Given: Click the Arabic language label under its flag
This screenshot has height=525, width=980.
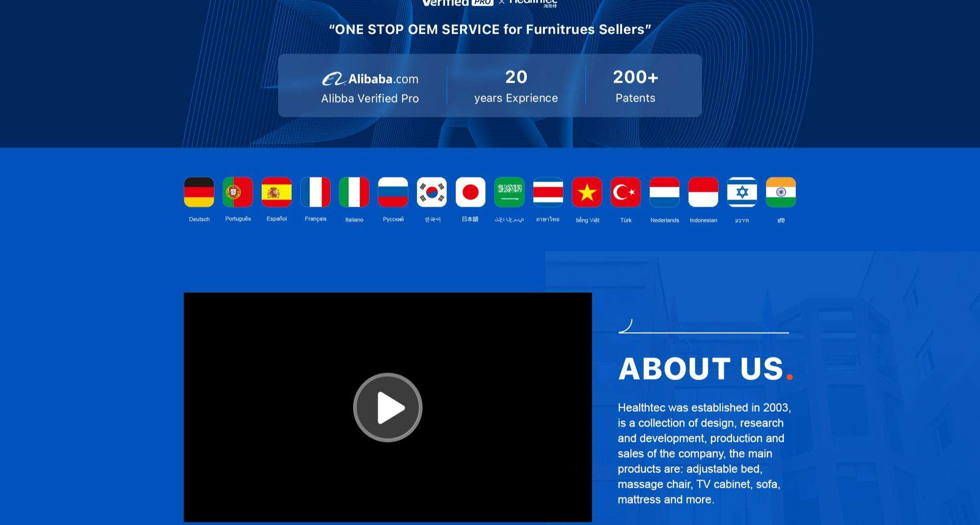Looking at the screenshot, I should 509,219.
